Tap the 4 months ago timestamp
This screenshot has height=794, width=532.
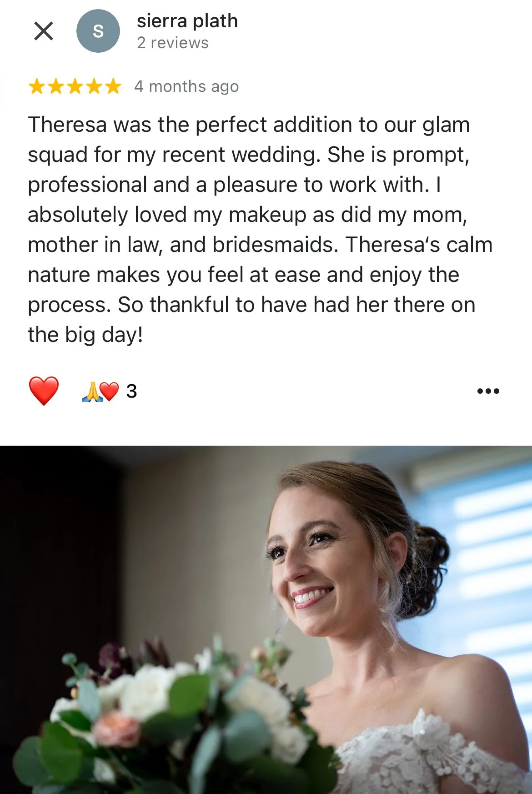pos(186,86)
